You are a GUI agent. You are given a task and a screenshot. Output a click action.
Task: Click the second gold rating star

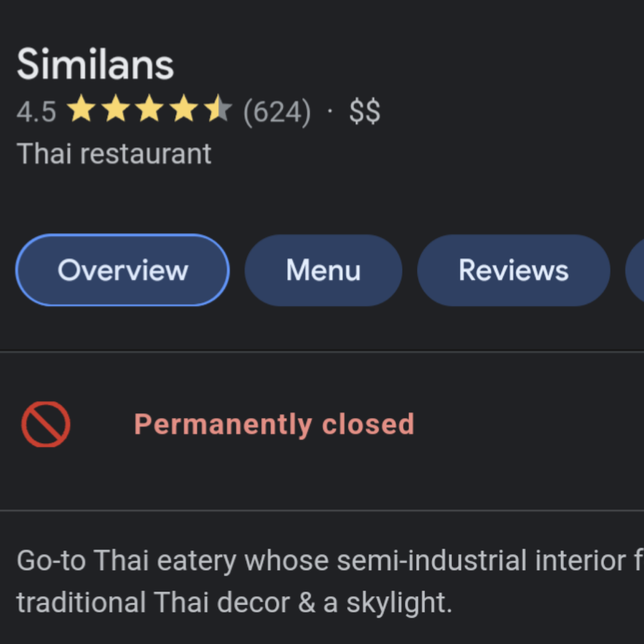(116, 110)
